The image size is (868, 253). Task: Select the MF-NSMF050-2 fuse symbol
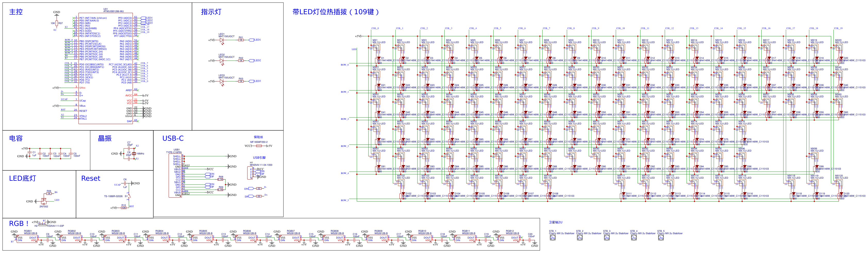[259, 146]
